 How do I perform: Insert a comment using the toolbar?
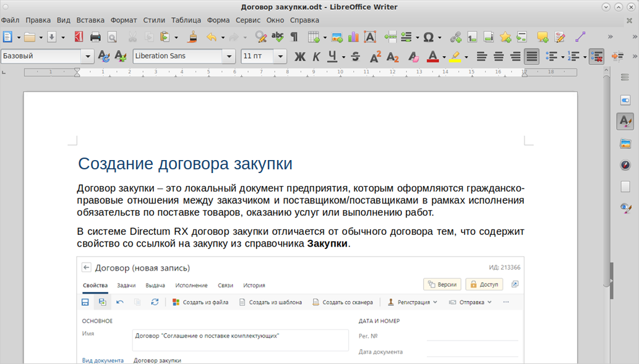point(543,37)
